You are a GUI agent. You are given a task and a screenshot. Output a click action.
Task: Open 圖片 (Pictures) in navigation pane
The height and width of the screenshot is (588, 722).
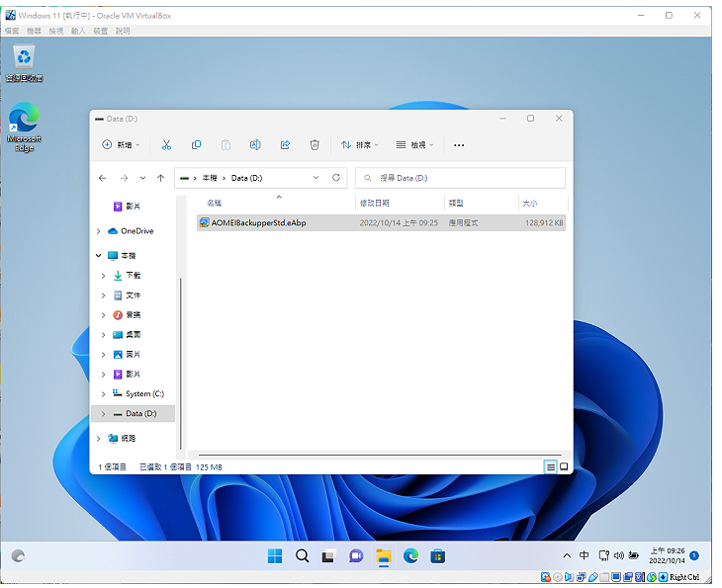tap(134, 354)
